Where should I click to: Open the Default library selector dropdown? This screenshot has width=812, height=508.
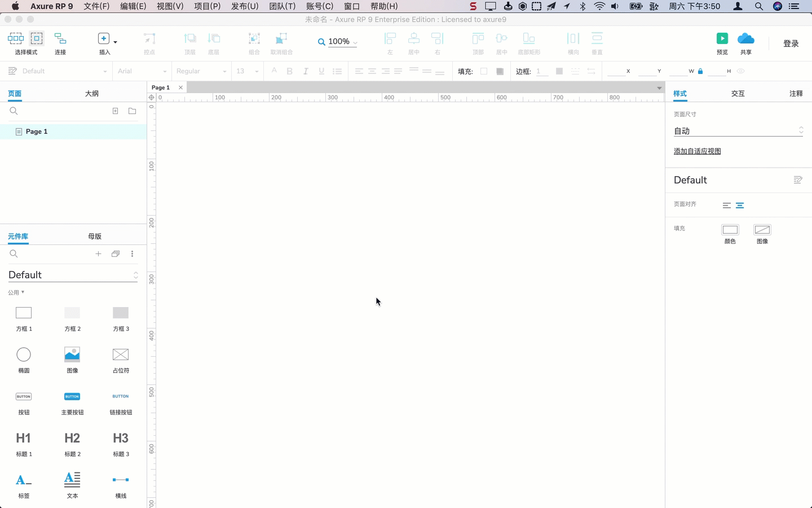pos(73,275)
